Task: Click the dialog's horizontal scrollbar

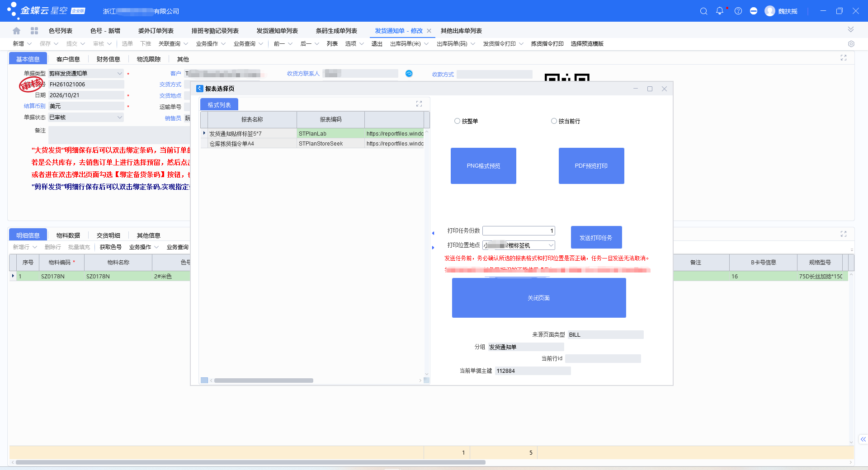Action: (264, 381)
